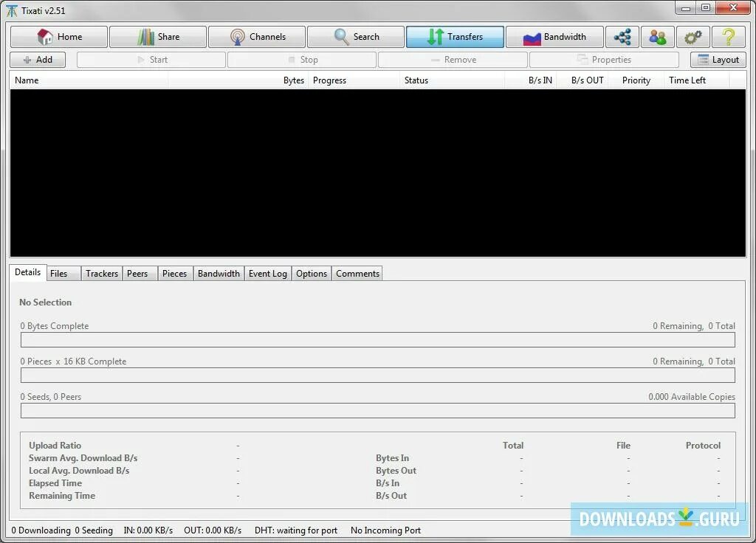The height and width of the screenshot is (543, 756).
Task: Show the Pieces tab
Action: 176,274
